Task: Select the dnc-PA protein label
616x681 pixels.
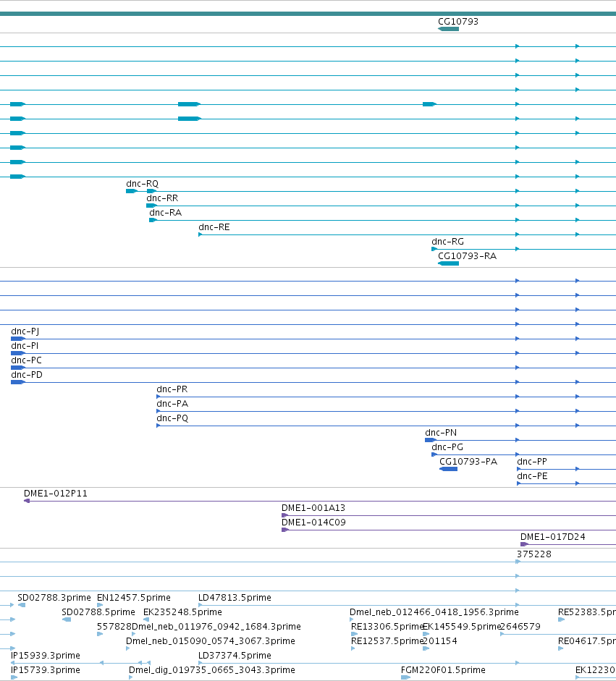Action: (172, 404)
